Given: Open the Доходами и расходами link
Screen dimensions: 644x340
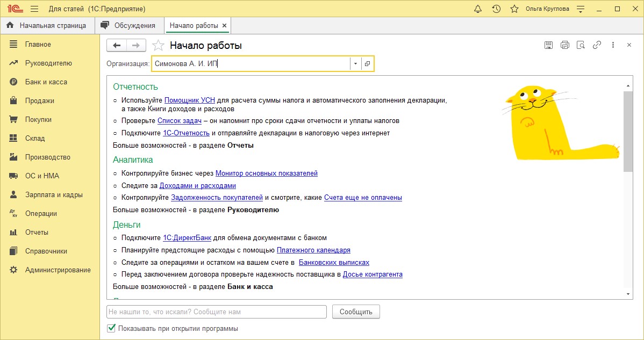Looking at the screenshot, I should (x=197, y=185).
